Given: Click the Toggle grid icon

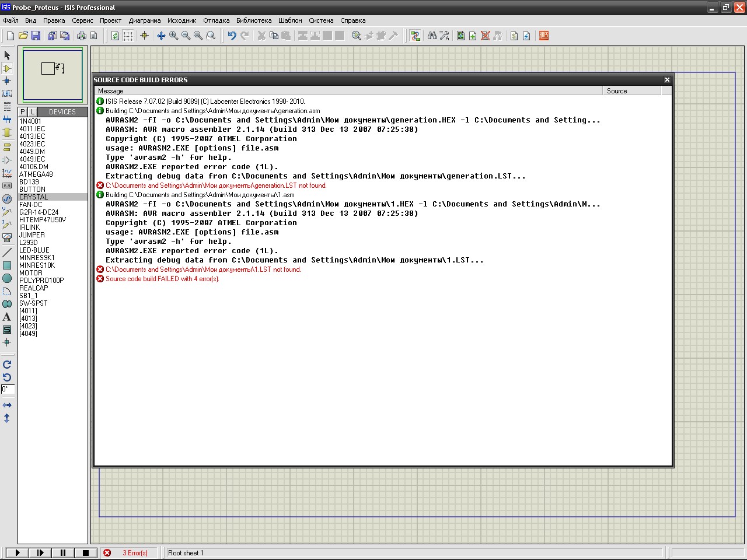Looking at the screenshot, I should tap(128, 36).
